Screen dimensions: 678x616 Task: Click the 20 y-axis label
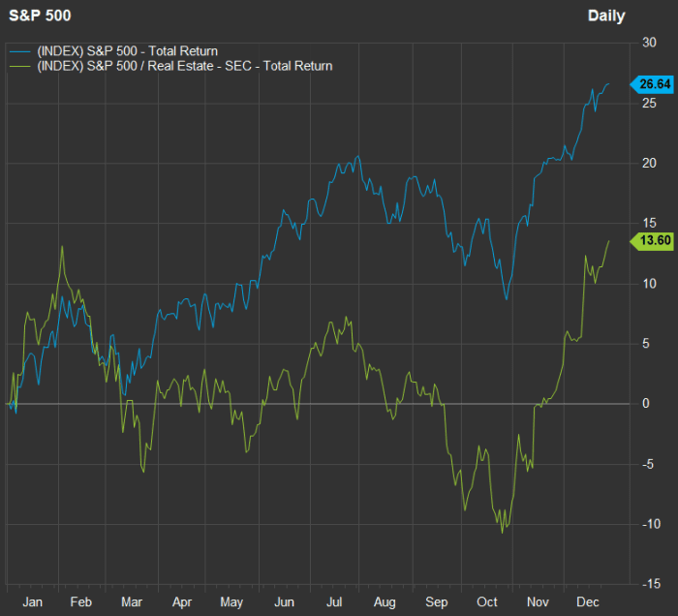click(649, 163)
